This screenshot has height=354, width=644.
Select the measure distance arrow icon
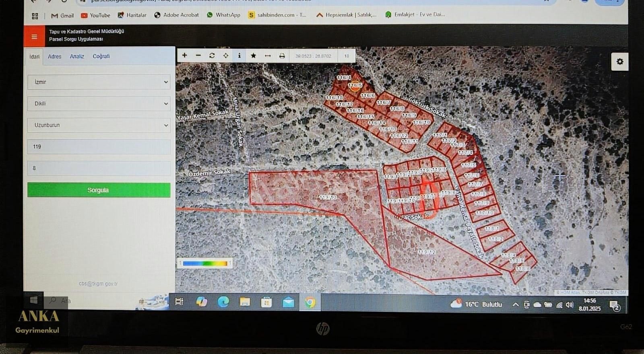267,56
